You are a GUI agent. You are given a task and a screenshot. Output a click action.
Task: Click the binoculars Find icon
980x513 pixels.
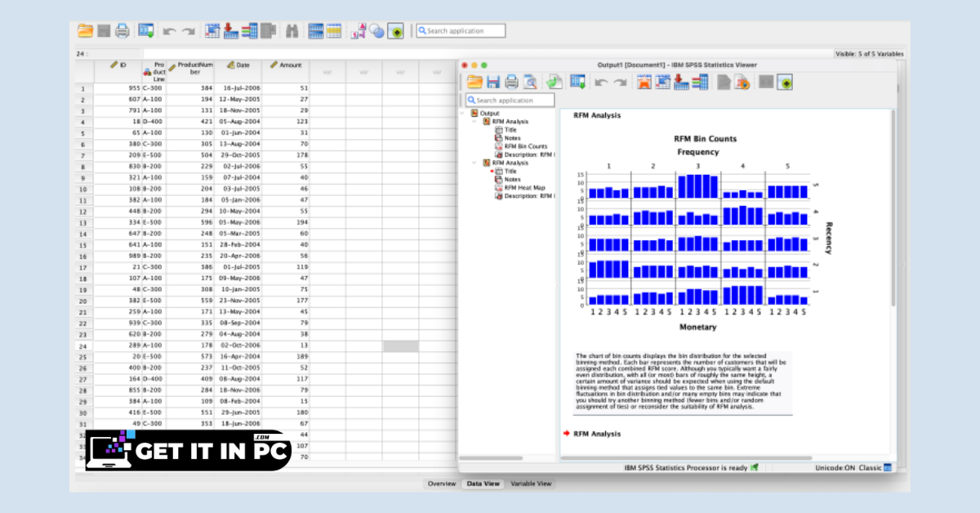(x=292, y=31)
